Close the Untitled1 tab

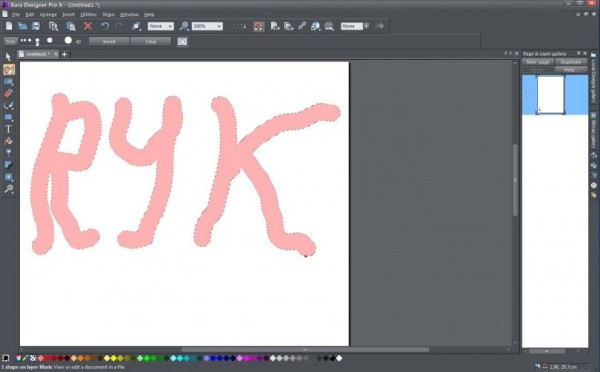click(x=56, y=54)
